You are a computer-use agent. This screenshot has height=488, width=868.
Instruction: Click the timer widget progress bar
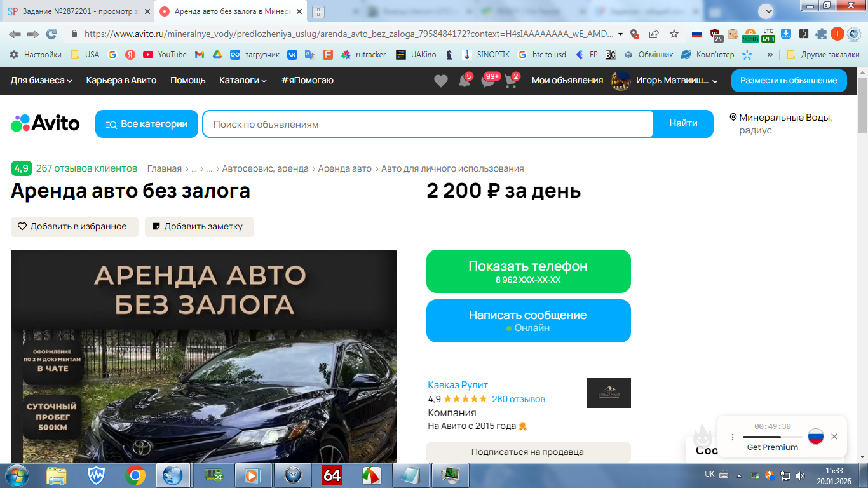coord(772,437)
